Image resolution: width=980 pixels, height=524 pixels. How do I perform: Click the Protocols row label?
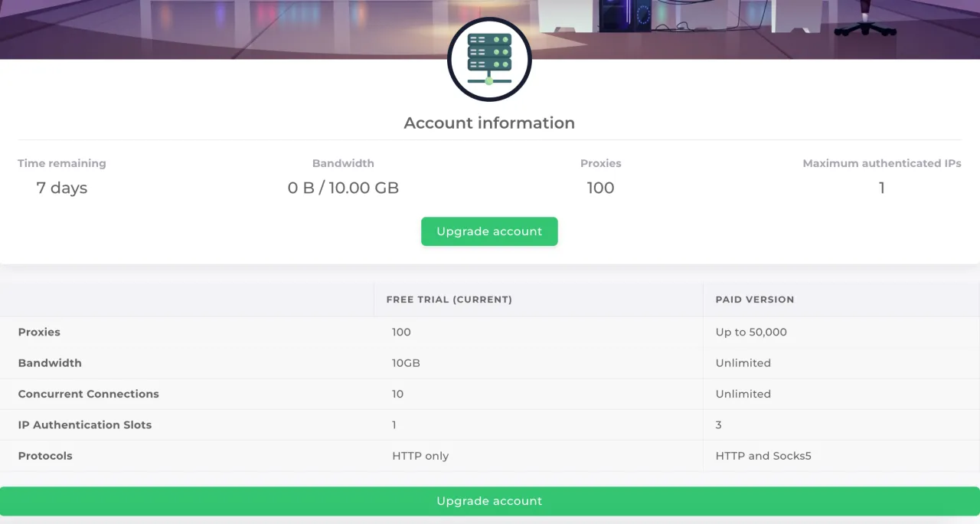[45, 456]
